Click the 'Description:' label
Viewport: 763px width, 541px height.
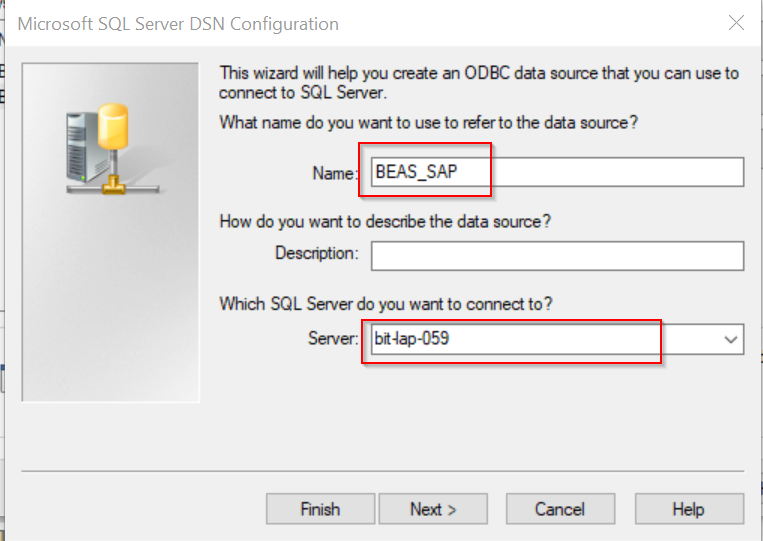[317, 253]
